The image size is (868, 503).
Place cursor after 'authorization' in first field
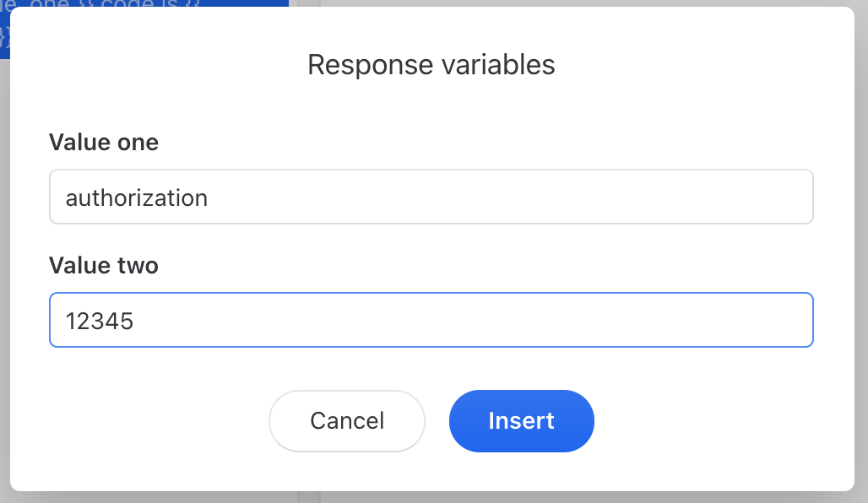(x=211, y=197)
